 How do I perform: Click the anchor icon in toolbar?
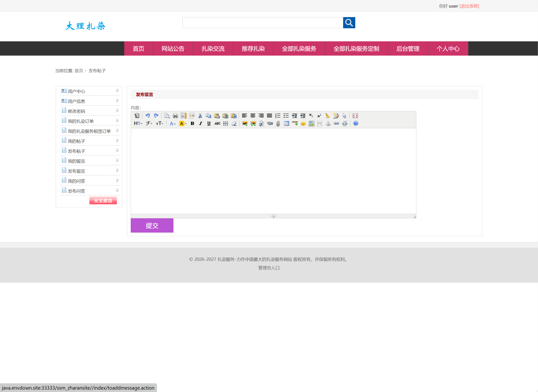(x=328, y=124)
